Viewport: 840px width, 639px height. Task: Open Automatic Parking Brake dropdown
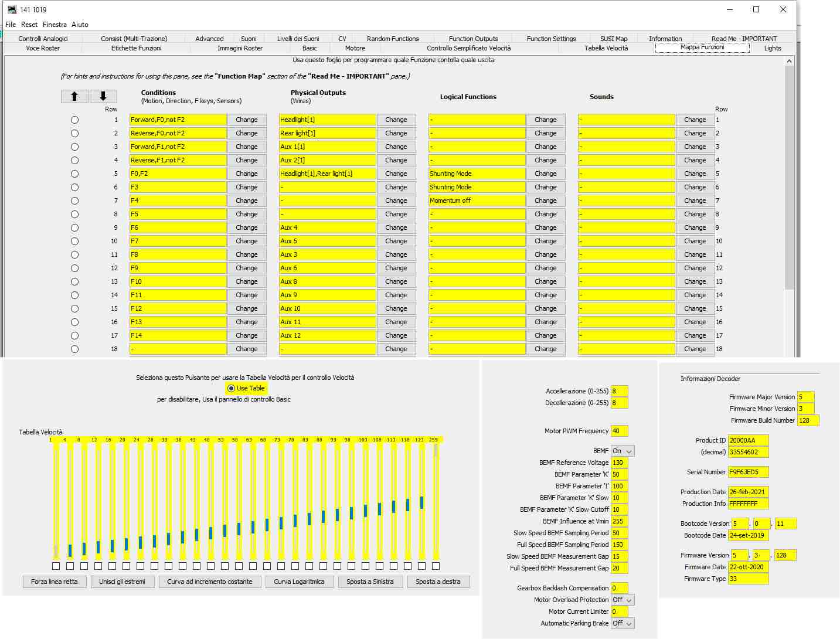(x=623, y=623)
